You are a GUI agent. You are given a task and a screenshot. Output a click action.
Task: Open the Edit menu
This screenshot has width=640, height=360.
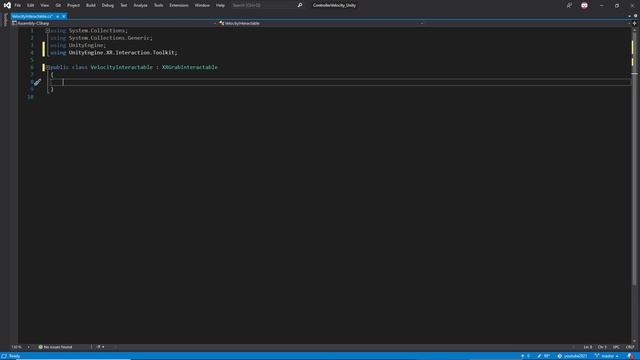(31, 5)
